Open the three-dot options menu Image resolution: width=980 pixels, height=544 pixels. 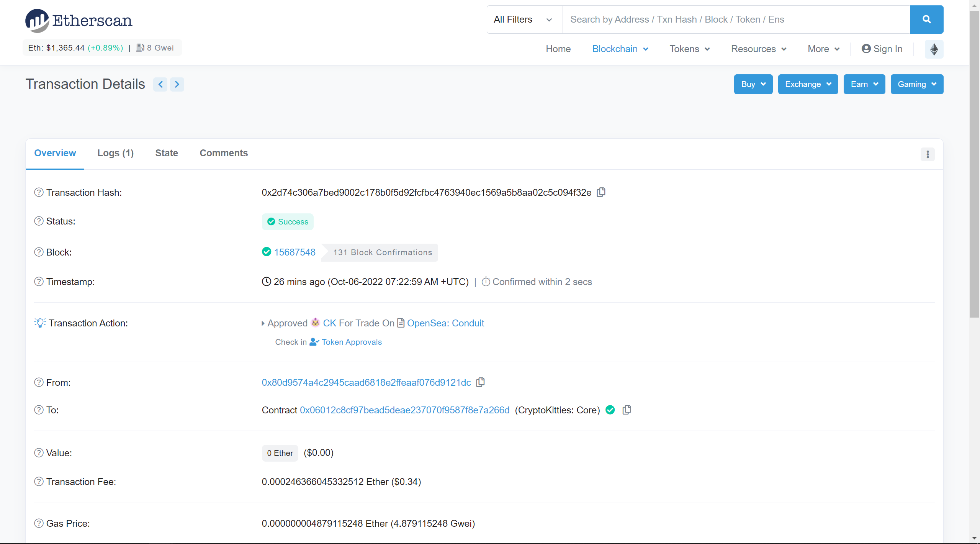coord(927,154)
